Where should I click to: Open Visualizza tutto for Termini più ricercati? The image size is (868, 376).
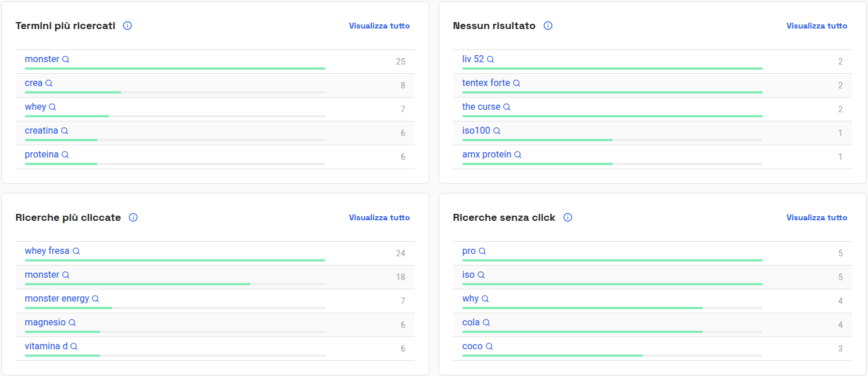tap(379, 26)
